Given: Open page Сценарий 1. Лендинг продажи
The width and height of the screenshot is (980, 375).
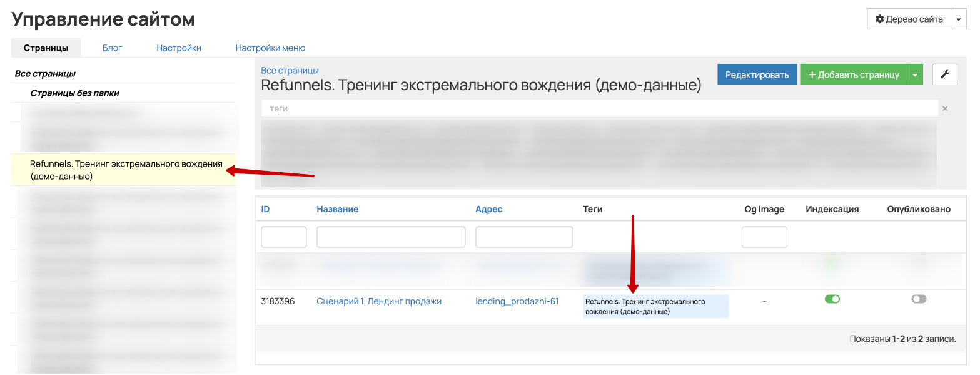Looking at the screenshot, I should 379,301.
